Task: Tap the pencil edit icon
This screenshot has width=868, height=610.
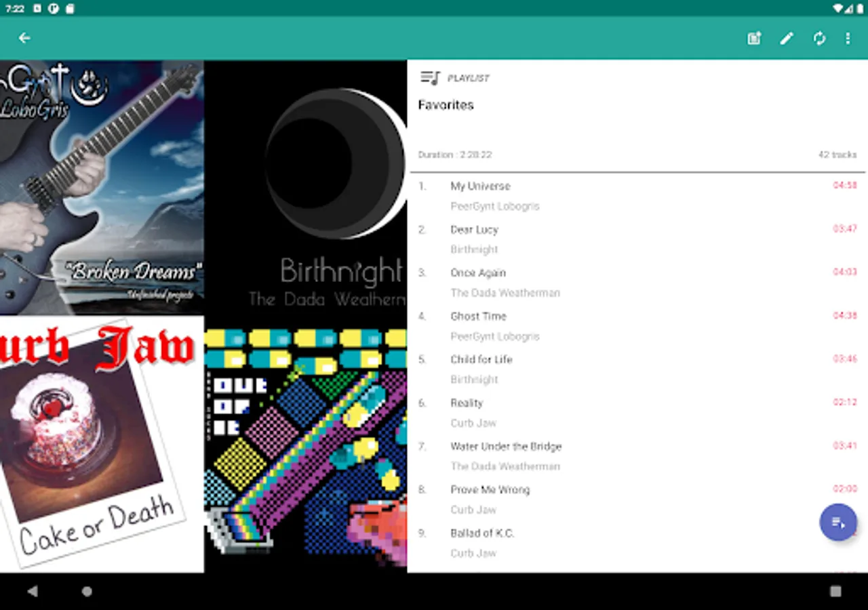Action: click(787, 39)
